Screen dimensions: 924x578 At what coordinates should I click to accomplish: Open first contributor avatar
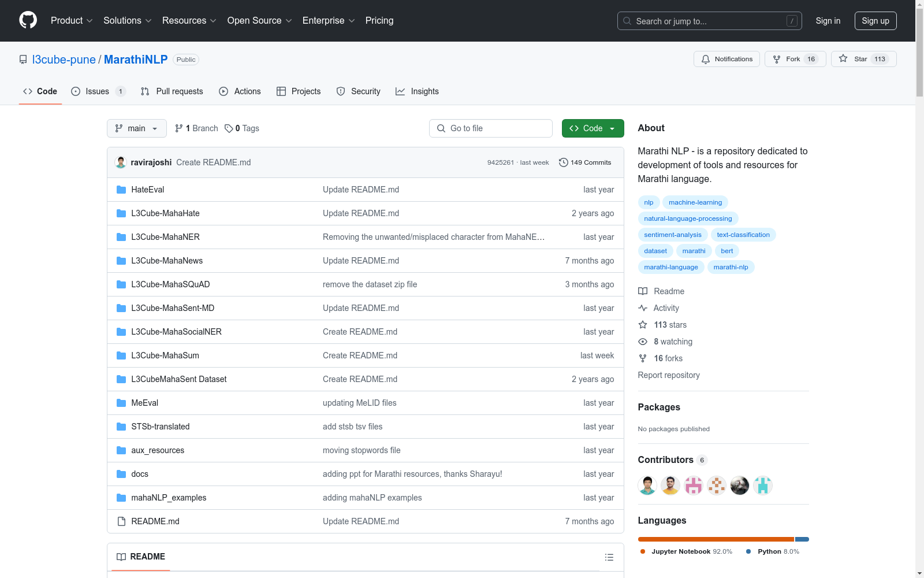coord(647,486)
